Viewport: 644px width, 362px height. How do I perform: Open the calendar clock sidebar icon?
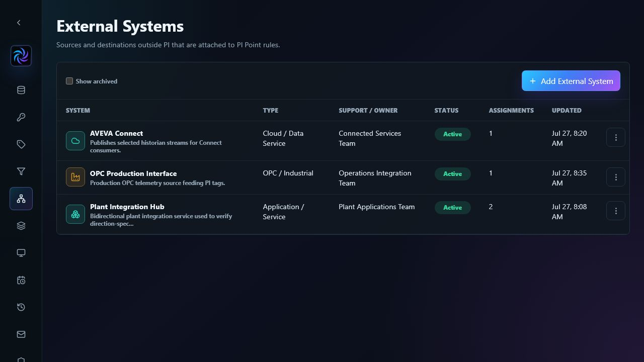coord(21,280)
